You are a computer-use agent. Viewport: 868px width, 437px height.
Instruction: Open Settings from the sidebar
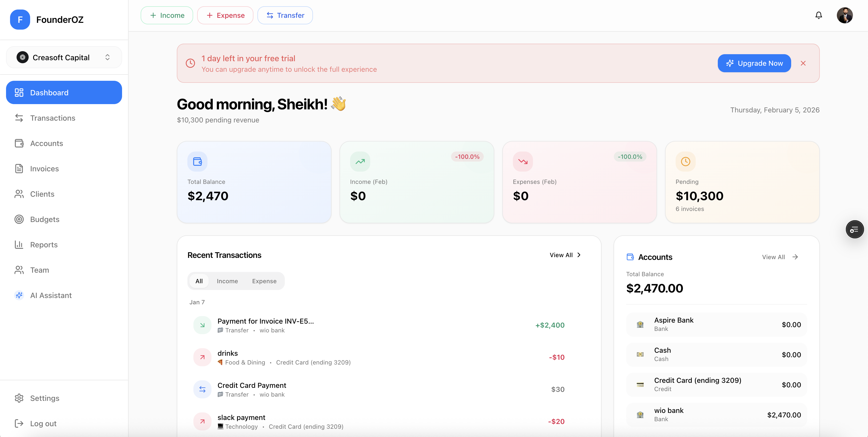(44, 398)
